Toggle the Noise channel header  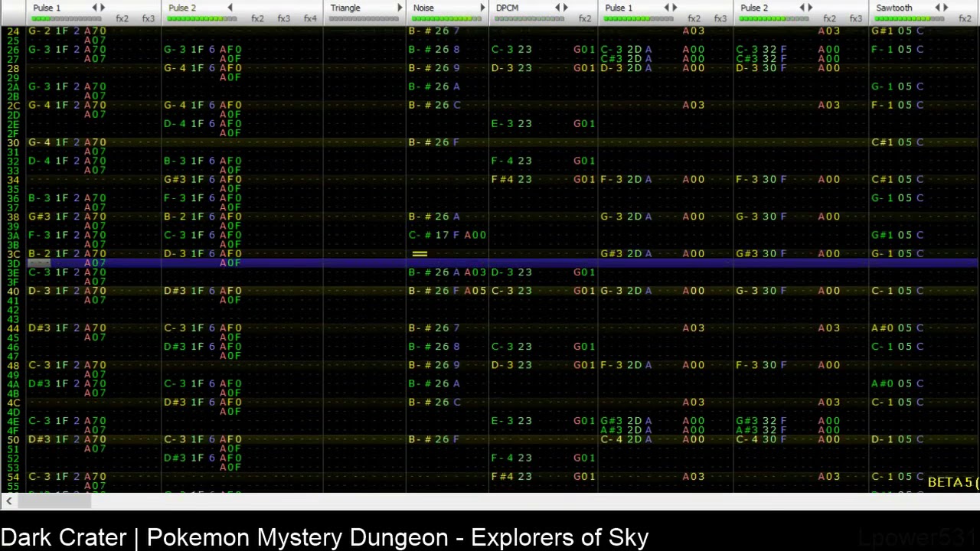[423, 8]
